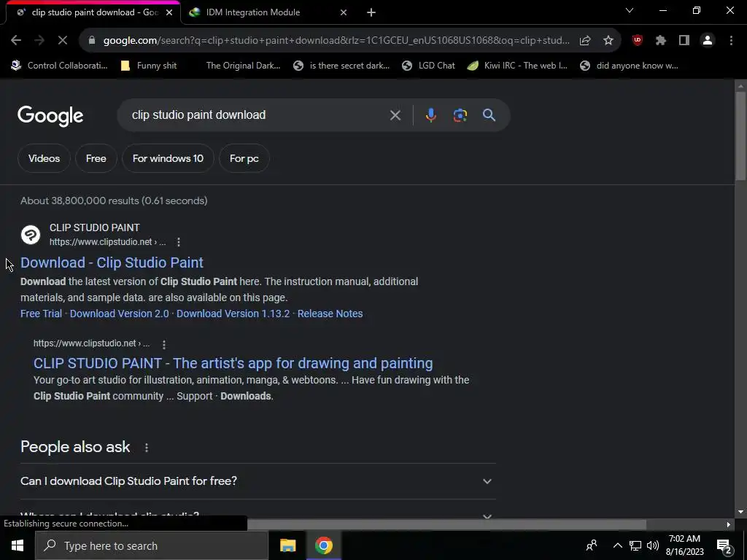Open the LGD Chat bookmark
The image size is (747, 560).
tap(428, 66)
